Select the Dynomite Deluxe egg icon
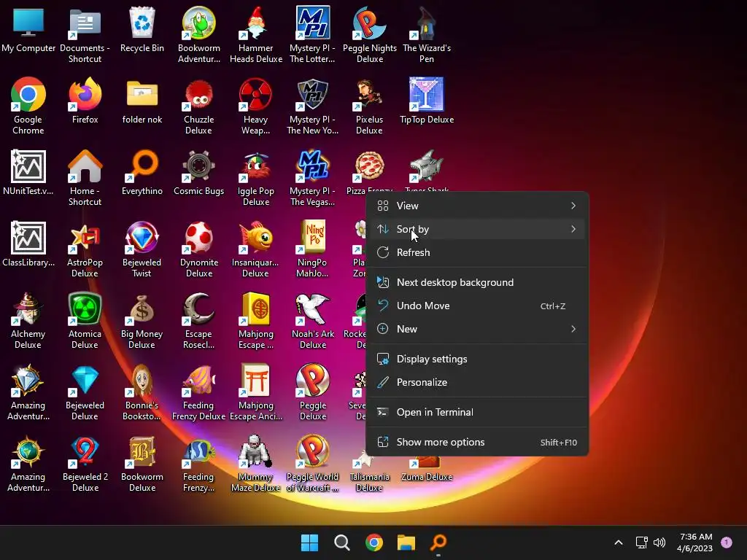This screenshot has width=747, height=560. click(x=198, y=249)
